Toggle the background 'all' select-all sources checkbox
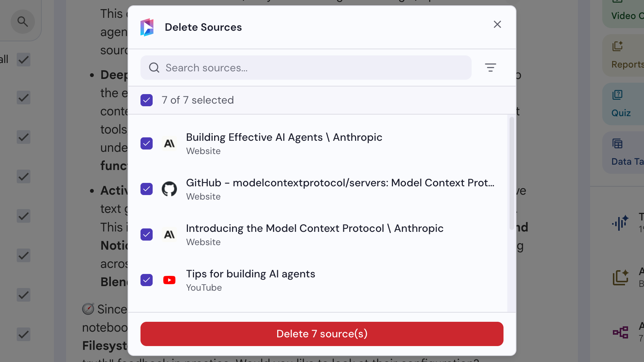The image size is (644, 362). 24,60
